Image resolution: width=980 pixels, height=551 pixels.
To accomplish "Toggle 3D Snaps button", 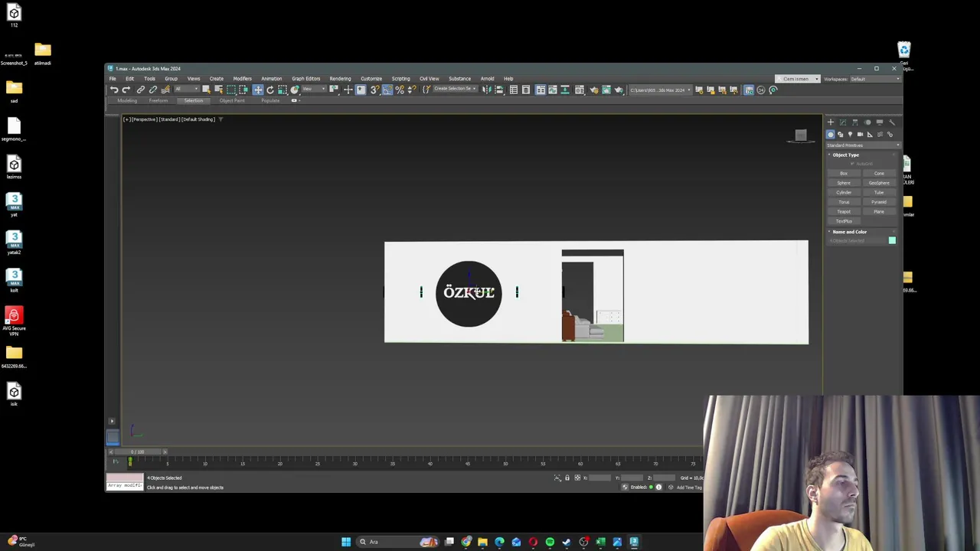I will pos(374,90).
